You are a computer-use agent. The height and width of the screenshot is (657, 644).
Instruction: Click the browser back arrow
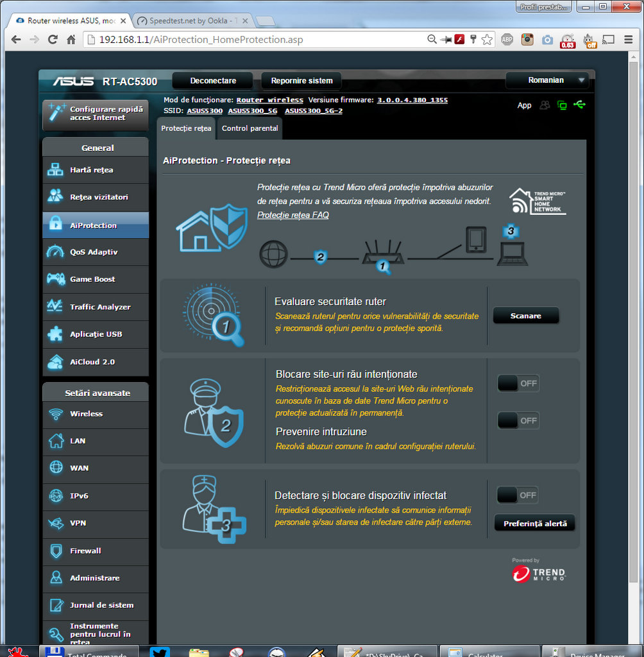pyautogui.click(x=16, y=40)
